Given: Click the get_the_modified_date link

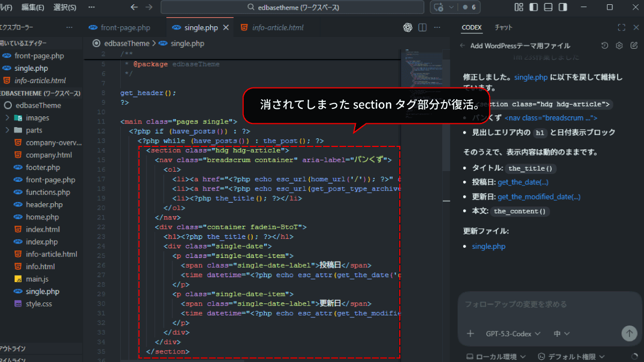Looking at the screenshot, I should pos(539,197).
